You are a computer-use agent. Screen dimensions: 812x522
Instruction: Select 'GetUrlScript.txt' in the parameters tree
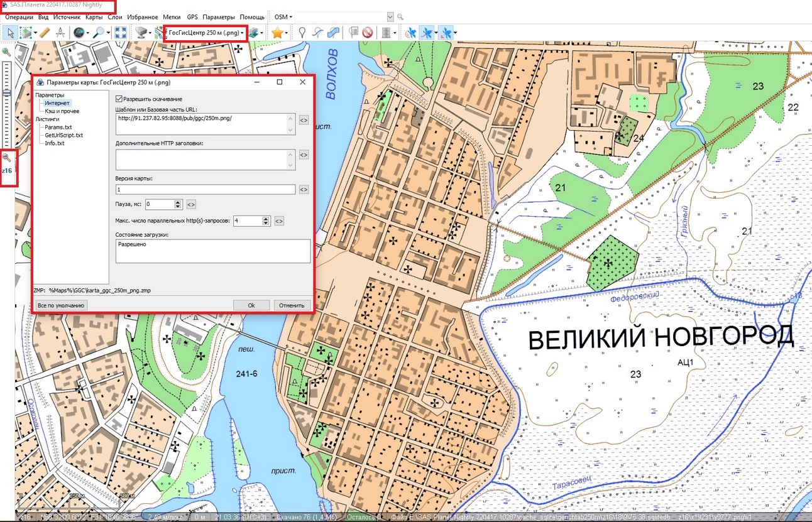[63, 135]
